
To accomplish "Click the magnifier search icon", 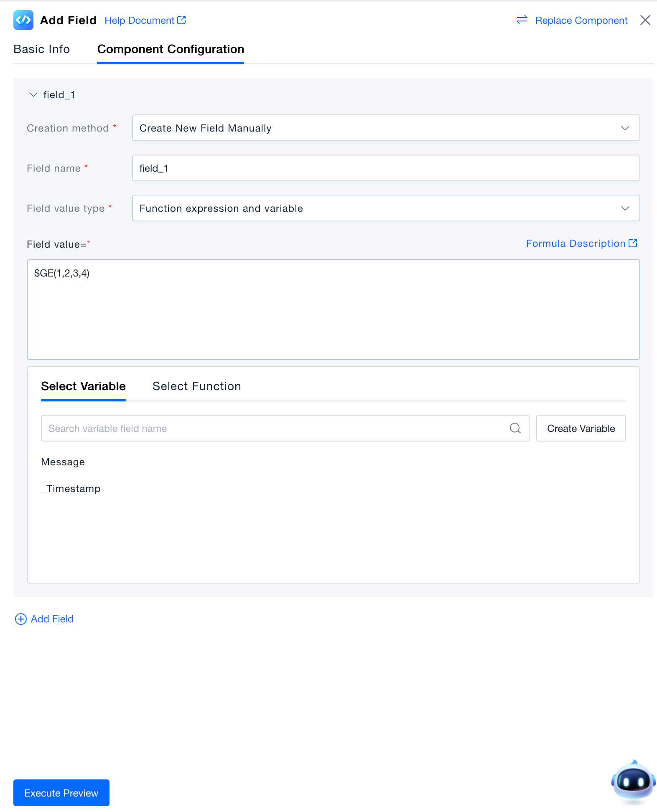I will [515, 429].
